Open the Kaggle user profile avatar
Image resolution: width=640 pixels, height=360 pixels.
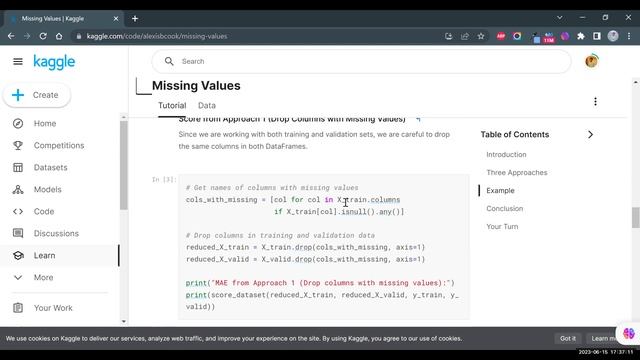click(591, 61)
